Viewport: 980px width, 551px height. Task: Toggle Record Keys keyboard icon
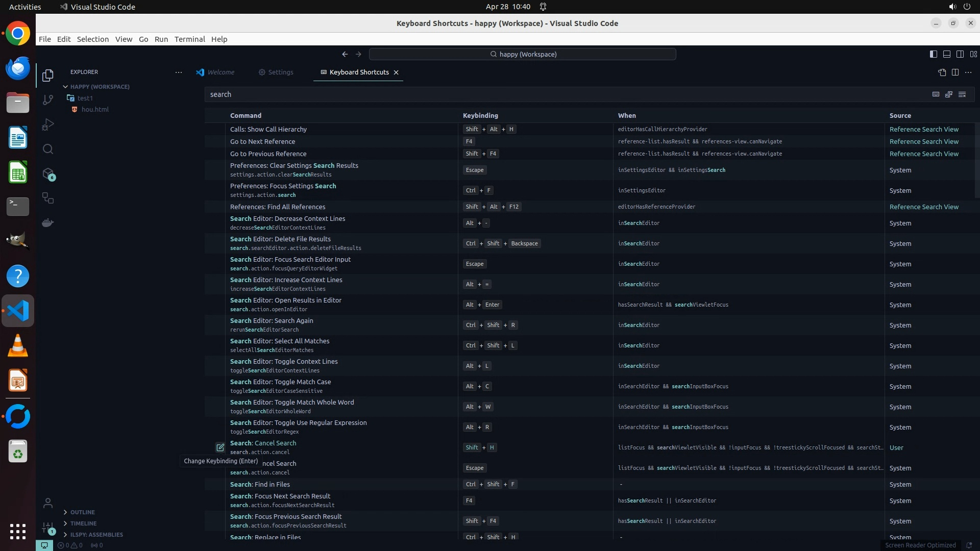click(936, 94)
